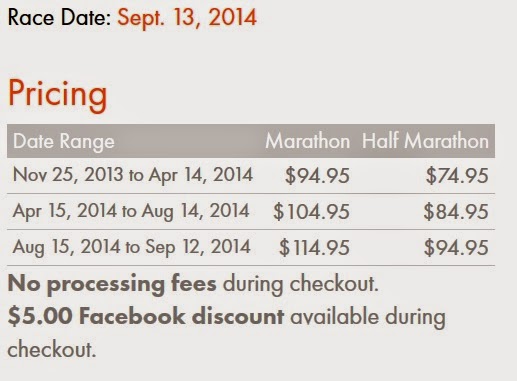Click the Race Date label
Screen dimensions: 517x381
[x=59, y=17]
